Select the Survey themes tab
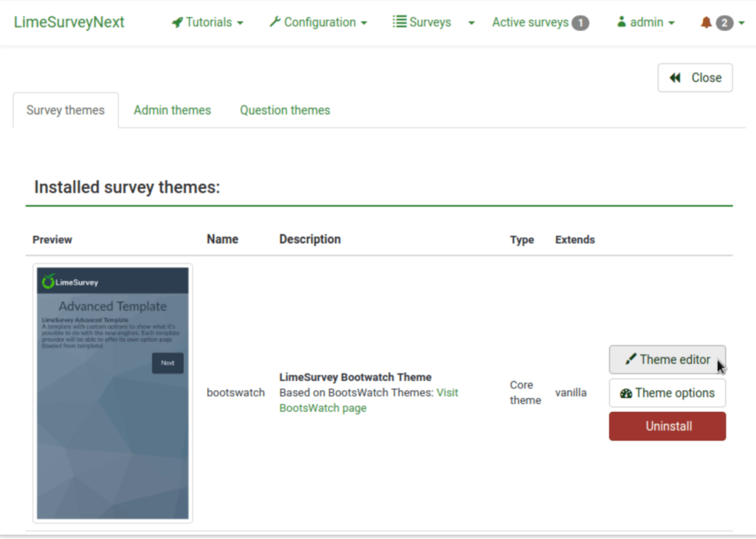The height and width of the screenshot is (539, 756). [x=66, y=110]
